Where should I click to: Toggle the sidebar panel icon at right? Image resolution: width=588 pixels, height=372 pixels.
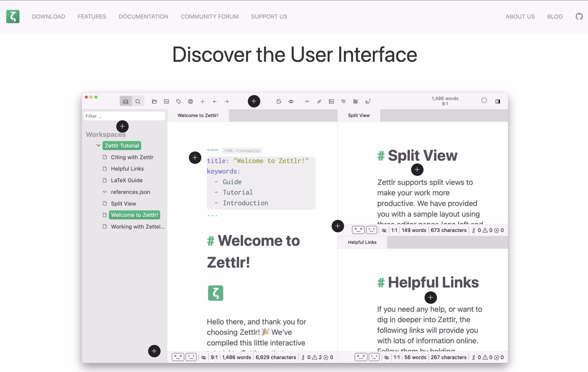497,101
